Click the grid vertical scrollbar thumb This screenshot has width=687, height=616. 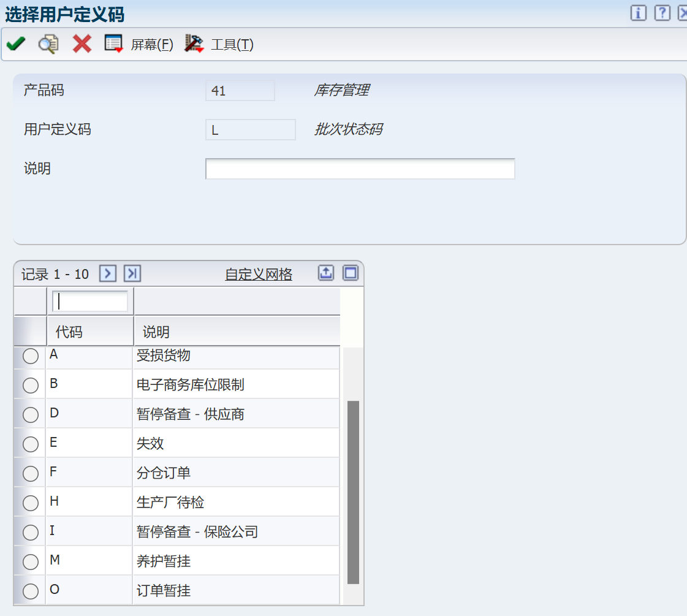coord(353,492)
